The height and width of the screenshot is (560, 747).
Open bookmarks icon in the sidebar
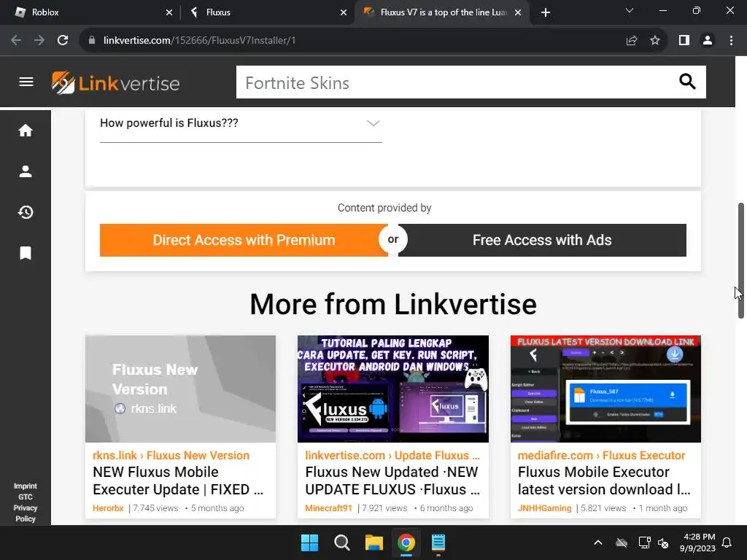(x=26, y=253)
